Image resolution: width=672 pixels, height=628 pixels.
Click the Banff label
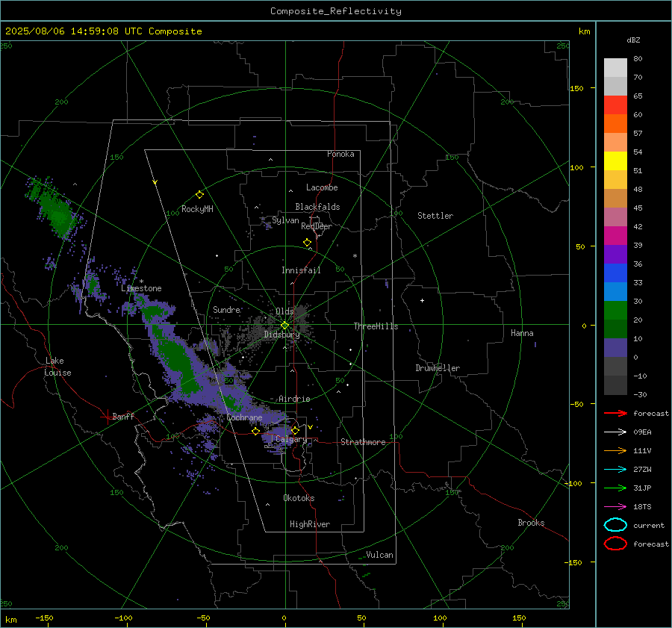pos(123,416)
